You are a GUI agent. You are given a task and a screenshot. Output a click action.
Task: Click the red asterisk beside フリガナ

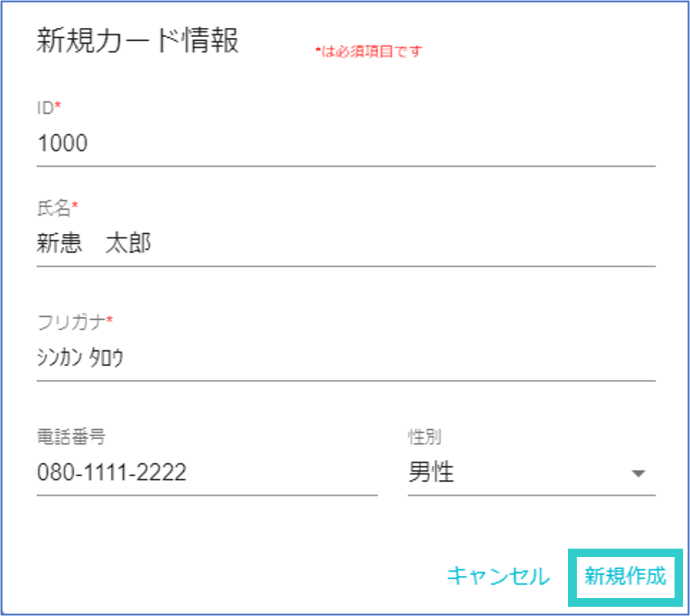click(110, 320)
